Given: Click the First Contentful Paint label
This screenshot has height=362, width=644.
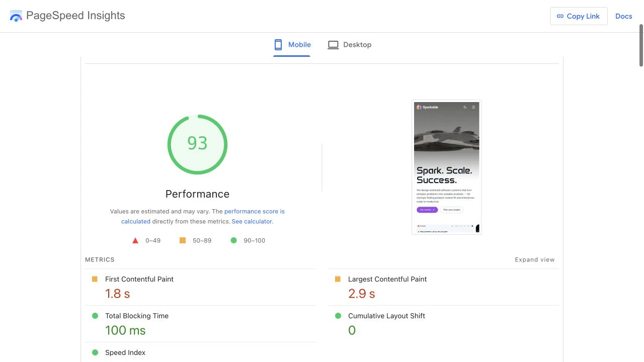Looking at the screenshot, I should 139,279.
